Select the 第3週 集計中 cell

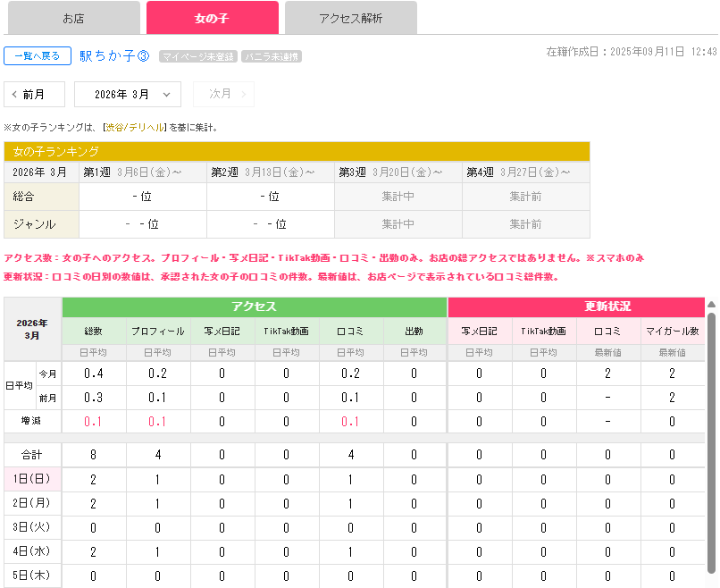click(x=398, y=195)
